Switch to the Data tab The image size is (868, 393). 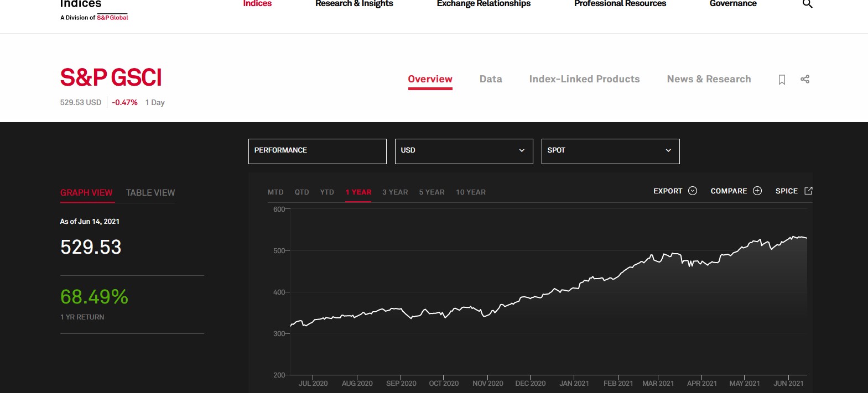coord(491,79)
